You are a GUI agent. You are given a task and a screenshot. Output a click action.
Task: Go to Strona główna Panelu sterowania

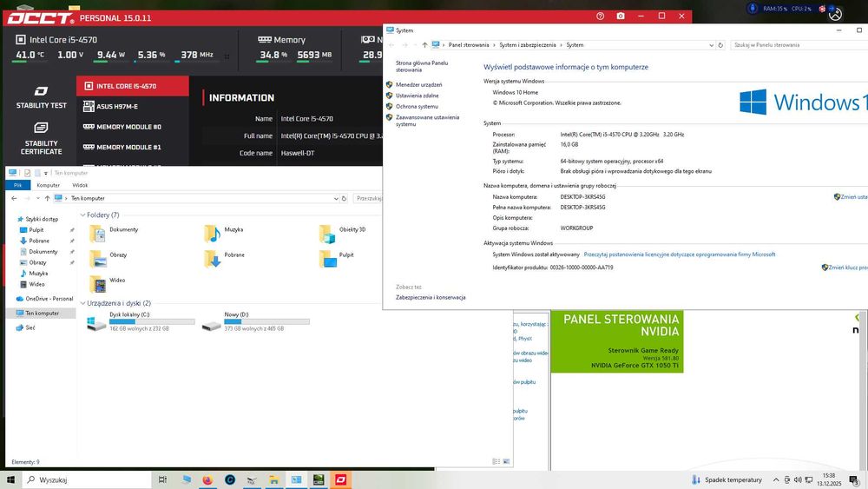tap(422, 67)
